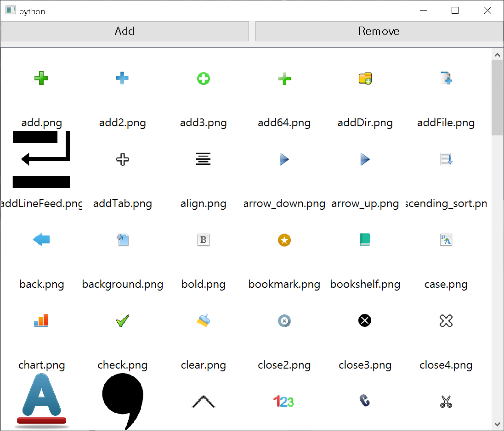Image resolution: width=504 pixels, height=431 pixels.
Task: Click the arrow_down.png blue triangle icon
Action: (284, 159)
